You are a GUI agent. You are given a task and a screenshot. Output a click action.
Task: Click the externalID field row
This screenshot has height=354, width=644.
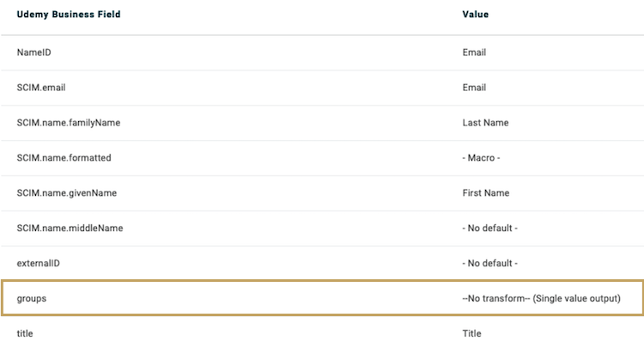(x=39, y=263)
